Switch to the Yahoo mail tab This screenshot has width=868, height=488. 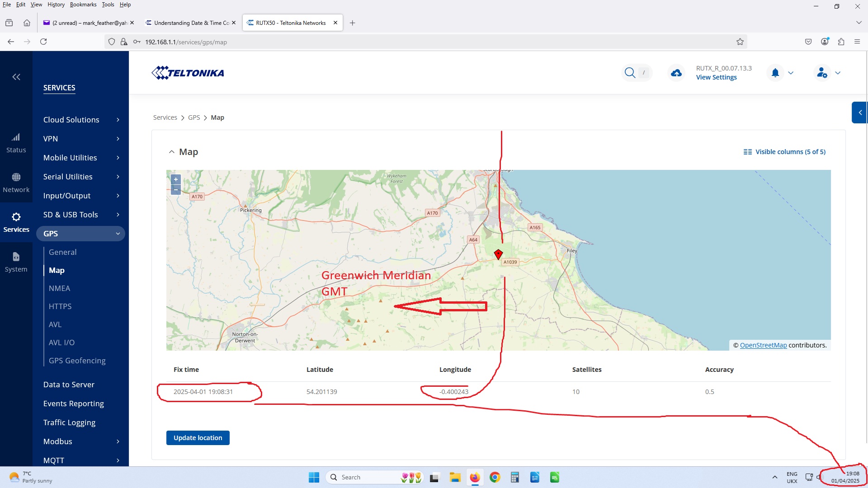pyautogui.click(x=89, y=23)
